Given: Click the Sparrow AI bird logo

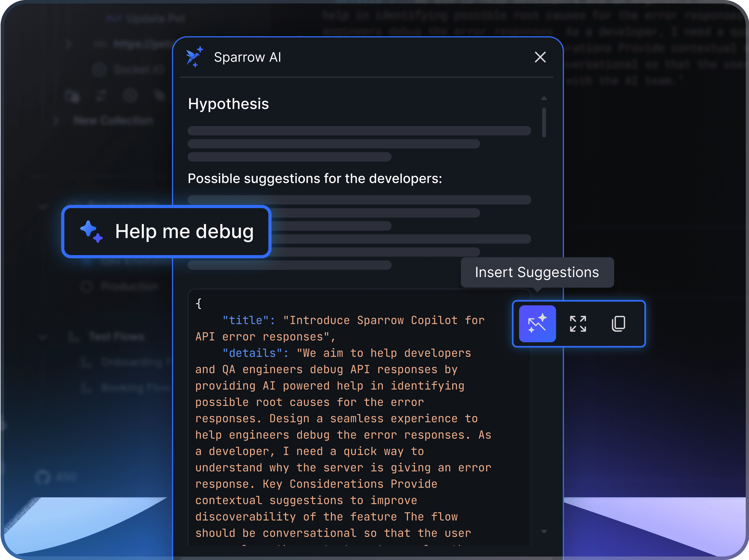Looking at the screenshot, I should 194,57.
